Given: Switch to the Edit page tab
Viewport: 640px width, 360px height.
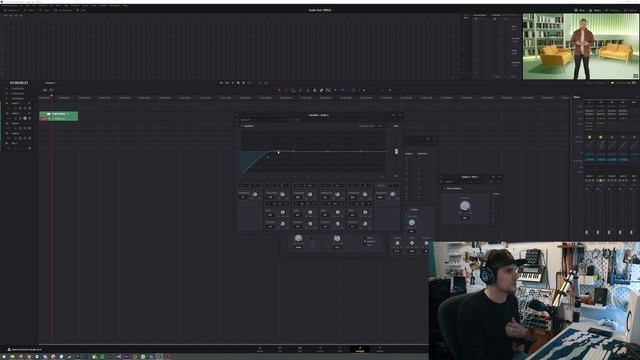Looking at the screenshot, I should click(300, 349).
